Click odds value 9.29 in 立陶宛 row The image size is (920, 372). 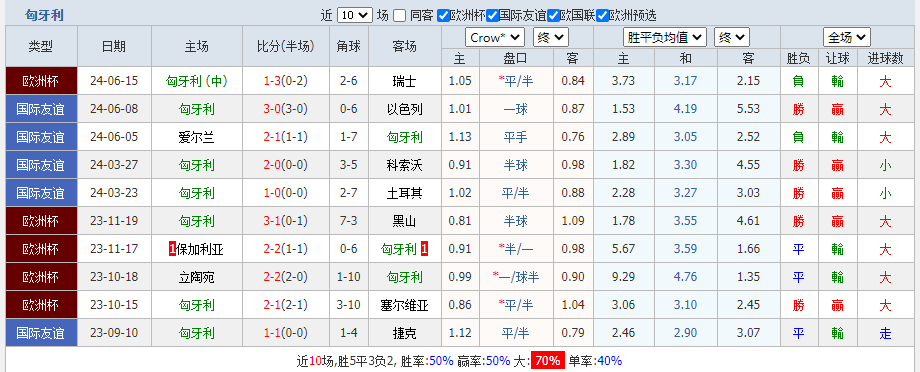click(623, 277)
